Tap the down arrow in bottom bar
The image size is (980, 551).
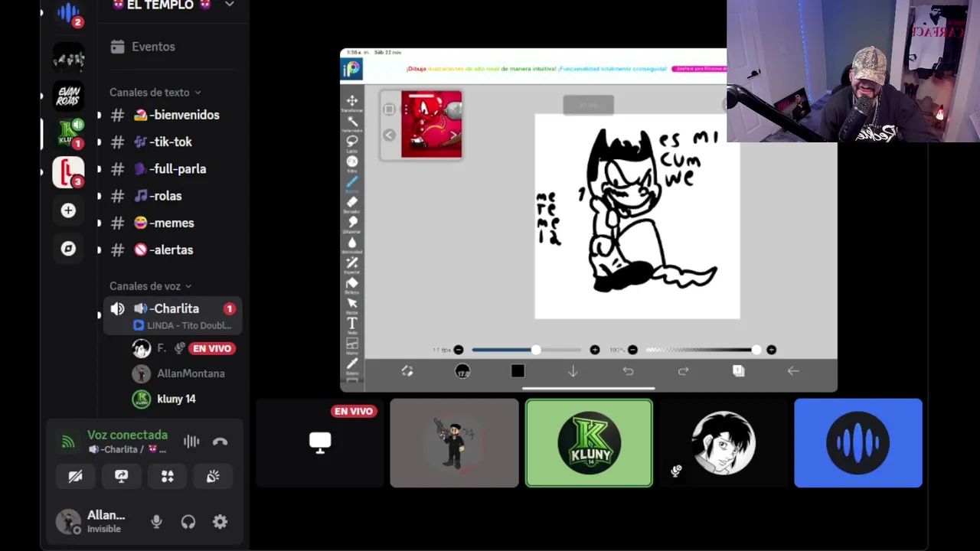pos(573,371)
